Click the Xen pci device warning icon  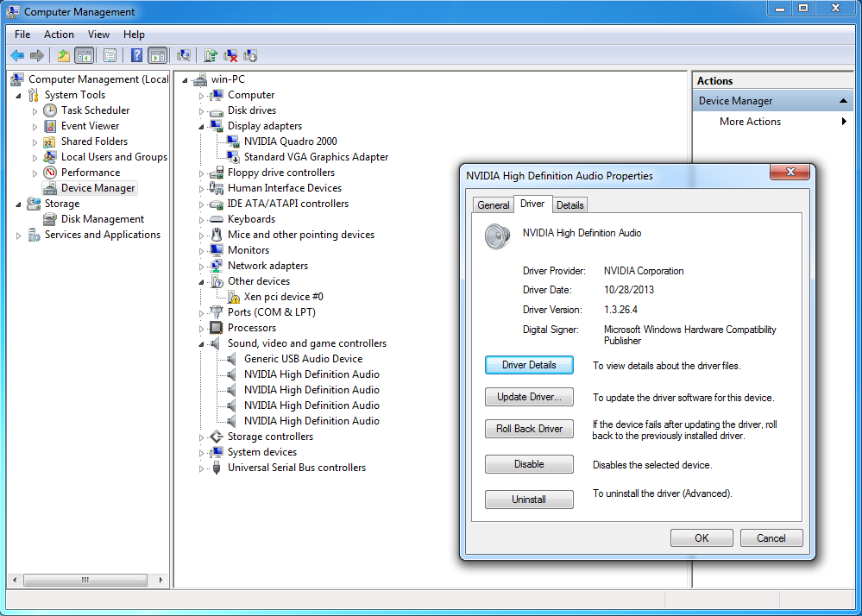(233, 297)
